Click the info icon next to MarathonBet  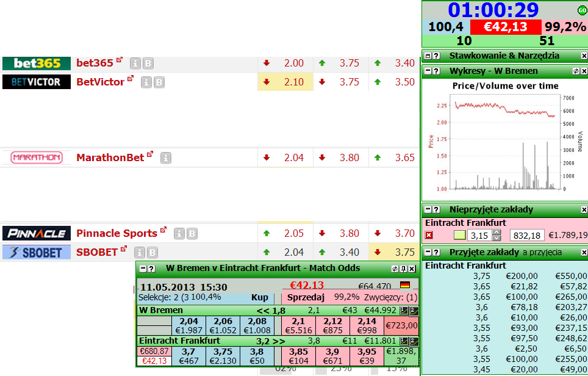tap(166, 158)
